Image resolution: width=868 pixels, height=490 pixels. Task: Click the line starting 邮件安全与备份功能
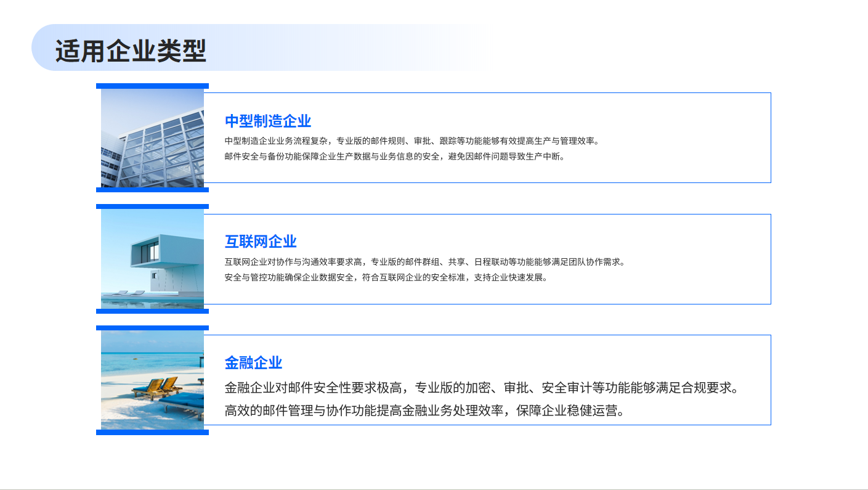[395, 157]
